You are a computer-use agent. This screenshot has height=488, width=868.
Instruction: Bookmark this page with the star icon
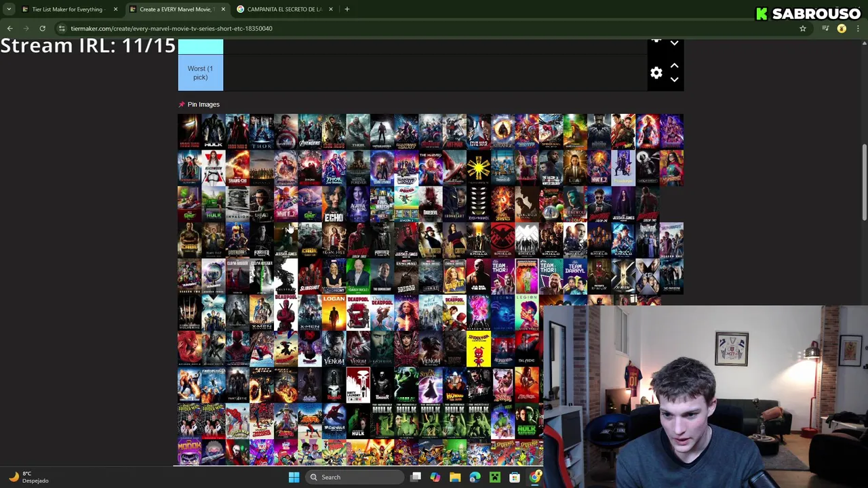(803, 28)
